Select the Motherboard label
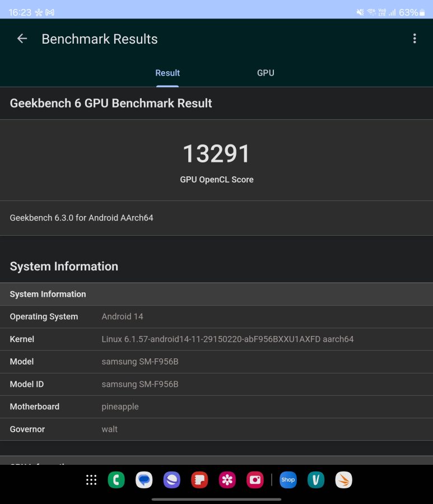Screen dimensions: 433x504 coord(35,407)
